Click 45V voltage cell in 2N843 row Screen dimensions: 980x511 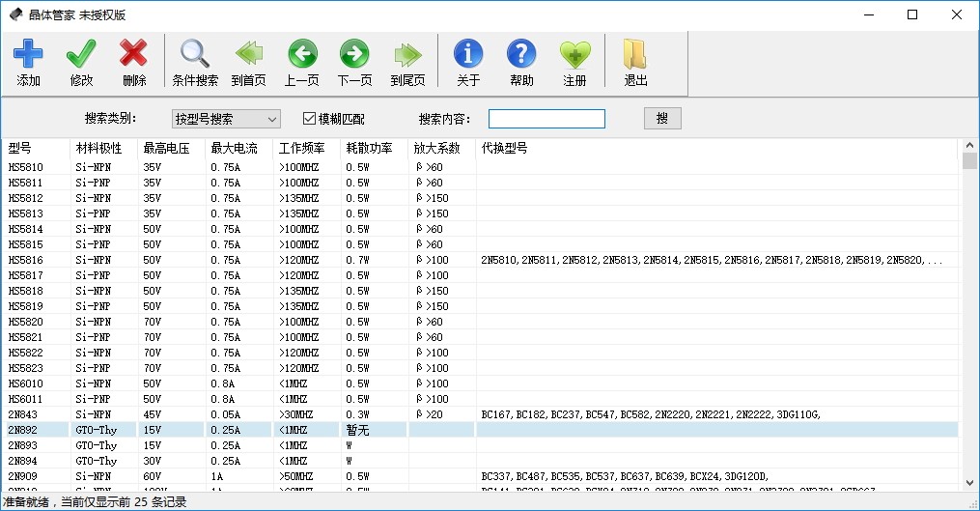click(x=152, y=414)
